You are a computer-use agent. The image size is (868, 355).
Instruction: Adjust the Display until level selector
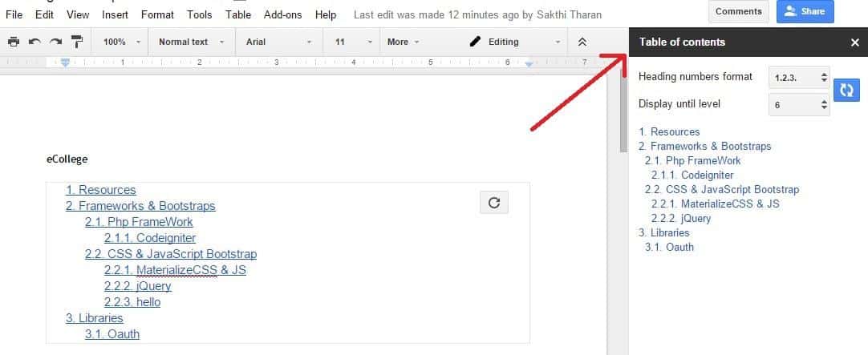pyautogui.click(x=799, y=104)
